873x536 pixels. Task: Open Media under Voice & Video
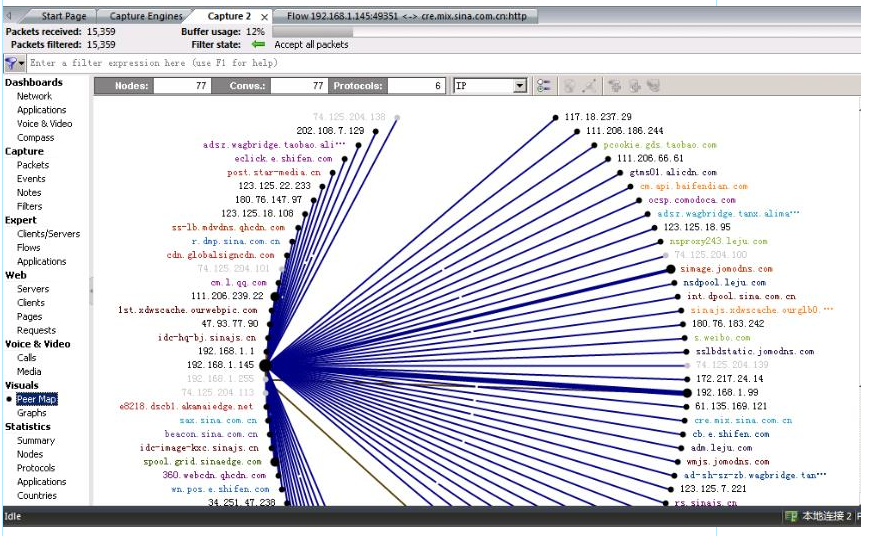pos(29,372)
